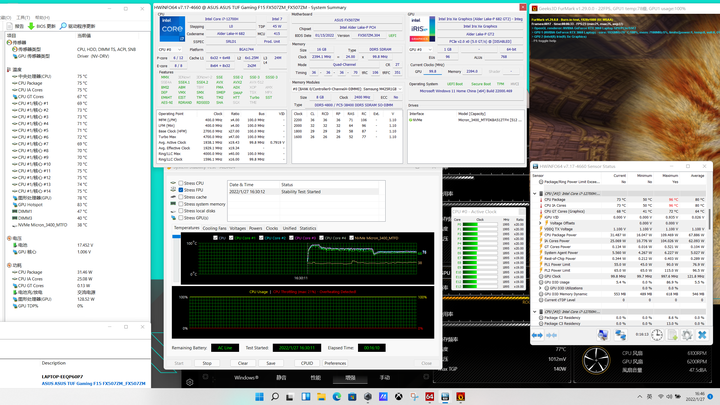Open BIOS update in AIDA64 toolbar
Image resolution: width=720 pixels, height=405 pixels.
[42, 26]
